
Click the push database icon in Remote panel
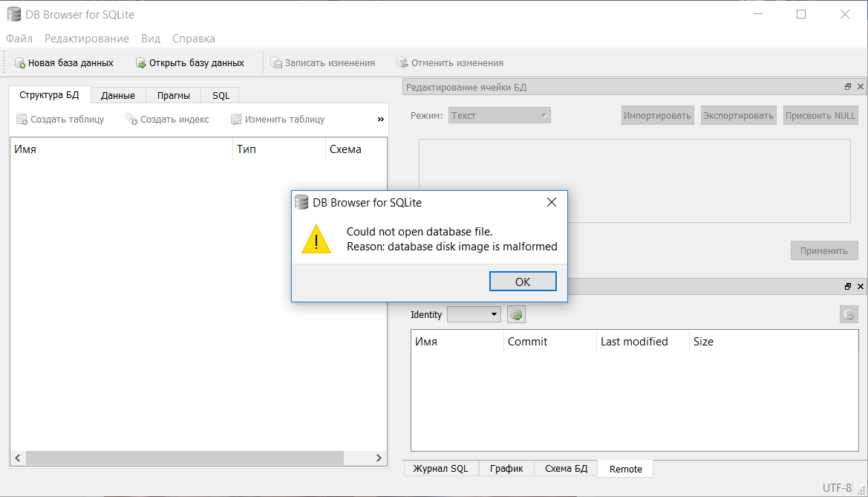849,315
